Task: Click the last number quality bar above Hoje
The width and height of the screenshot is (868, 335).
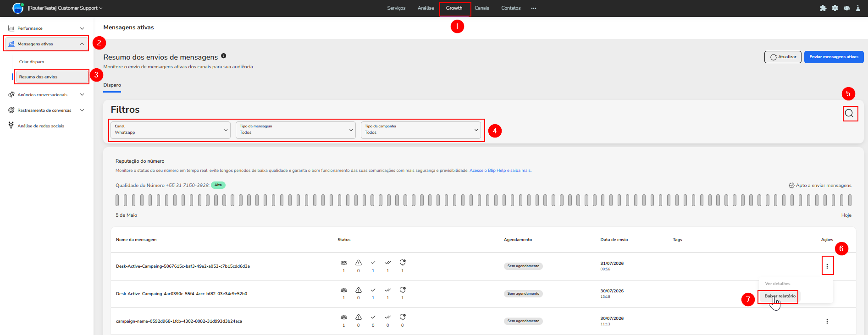Action: 850,200
